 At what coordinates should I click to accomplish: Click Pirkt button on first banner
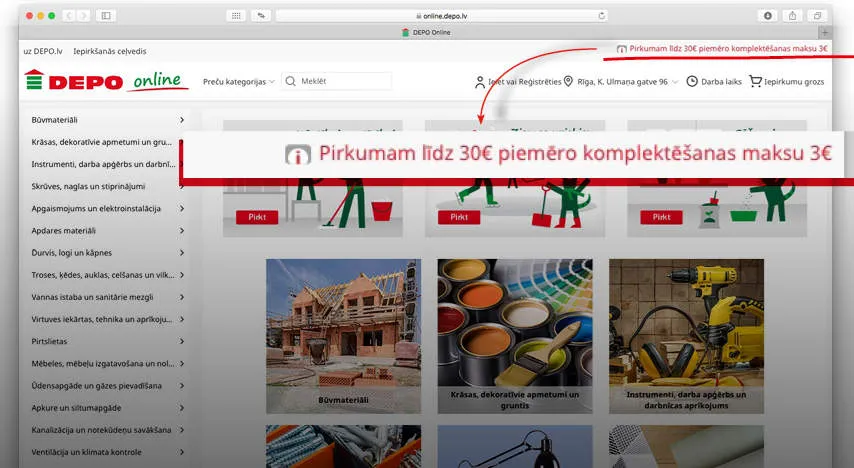(x=257, y=217)
